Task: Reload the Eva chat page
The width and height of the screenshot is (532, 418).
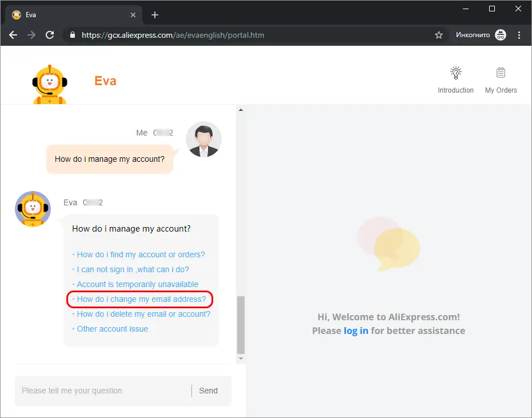Action: (x=50, y=35)
